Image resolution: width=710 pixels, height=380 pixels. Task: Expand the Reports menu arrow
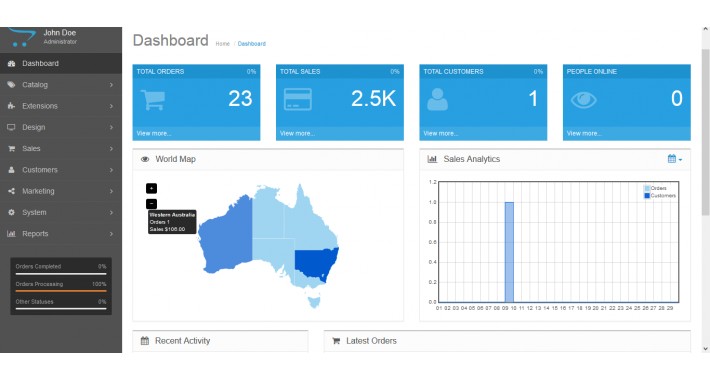pyautogui.click(x=111, y=234)
